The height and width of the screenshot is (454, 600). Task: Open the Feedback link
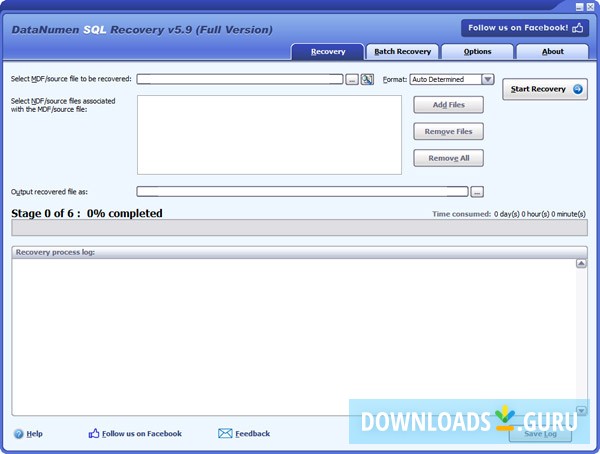[253, 434]
